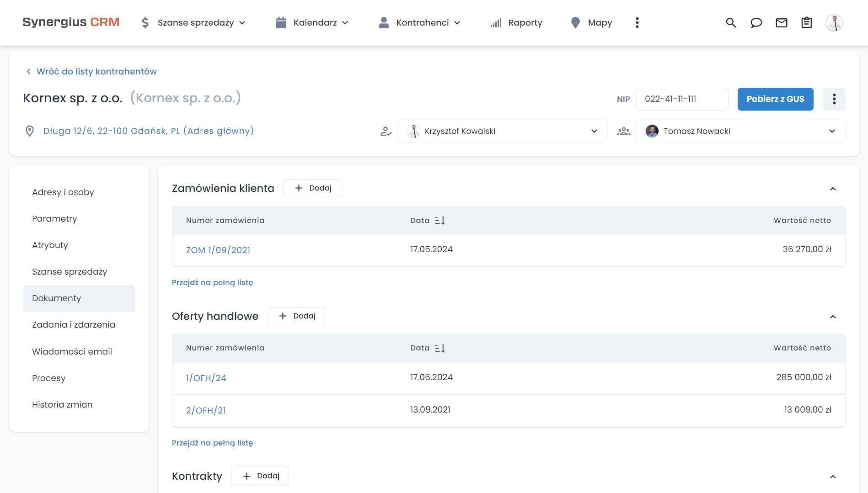Image resolution: width=868 pixels, height=493 pixels.
Task: Open the Historia zmian sidebar section
Action: tap(62, 404)
